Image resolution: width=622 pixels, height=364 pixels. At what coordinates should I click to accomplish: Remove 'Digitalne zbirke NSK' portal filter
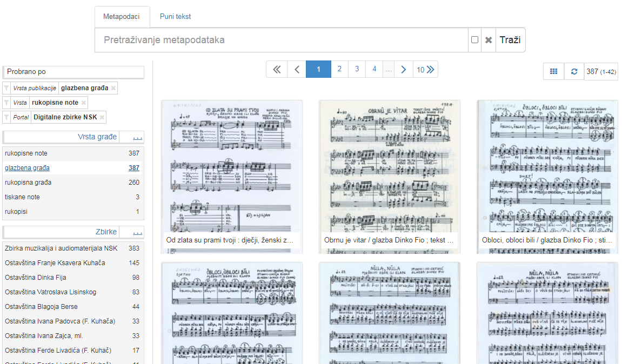pos(102,117)
